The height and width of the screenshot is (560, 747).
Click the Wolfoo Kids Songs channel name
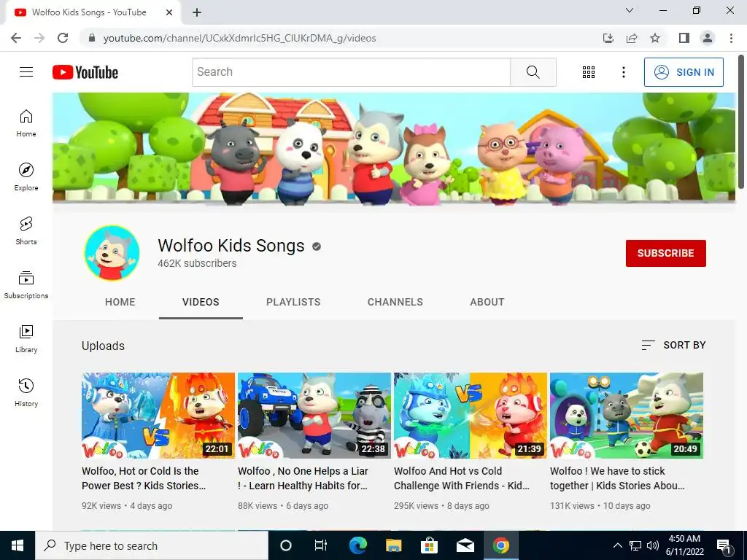pos(231,246)
